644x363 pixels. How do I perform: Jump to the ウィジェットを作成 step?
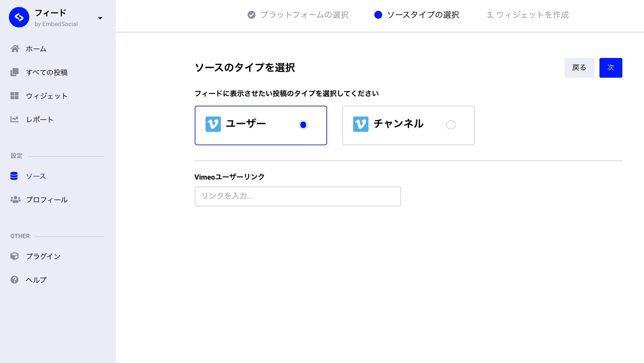coord(528,15)
